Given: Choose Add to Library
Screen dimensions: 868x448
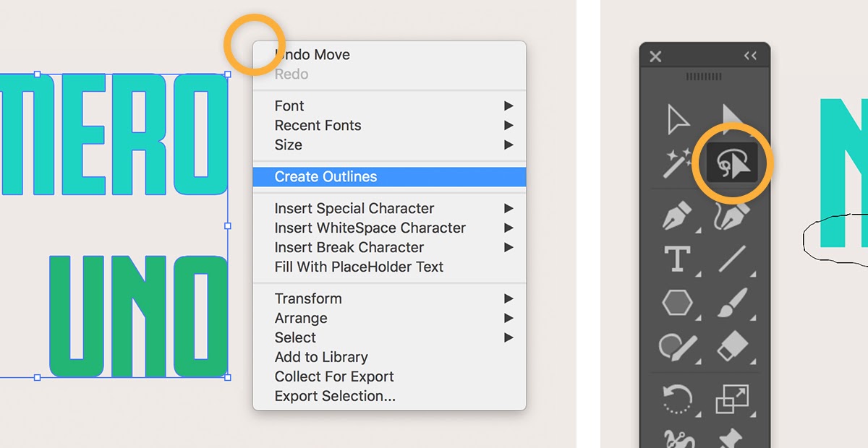Looking at the screenshot, I should [x=389, y=358].
